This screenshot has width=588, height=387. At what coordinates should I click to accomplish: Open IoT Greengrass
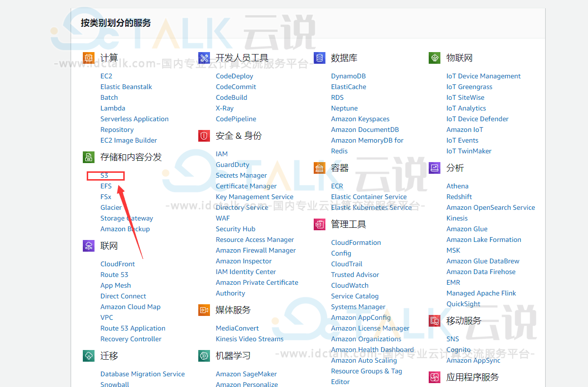[x=470, y=87]
